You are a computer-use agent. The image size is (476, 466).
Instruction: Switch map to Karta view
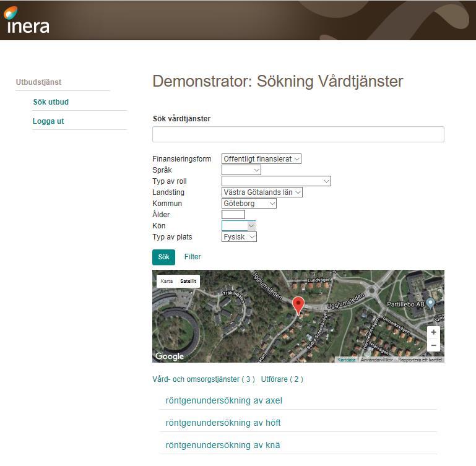tap(167, 281)
